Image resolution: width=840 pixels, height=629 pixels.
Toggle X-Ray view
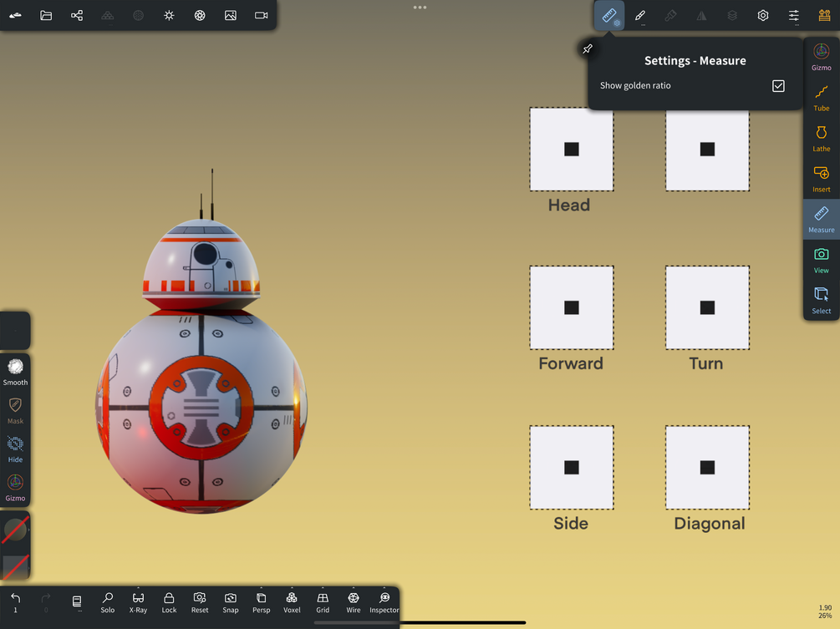point(138,602)
